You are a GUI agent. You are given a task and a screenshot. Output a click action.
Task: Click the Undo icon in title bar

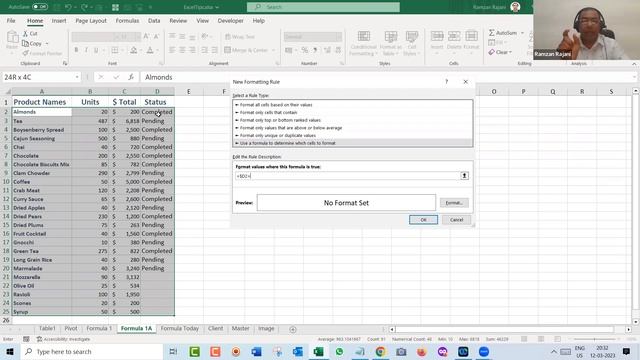click(x=68, y=7)
